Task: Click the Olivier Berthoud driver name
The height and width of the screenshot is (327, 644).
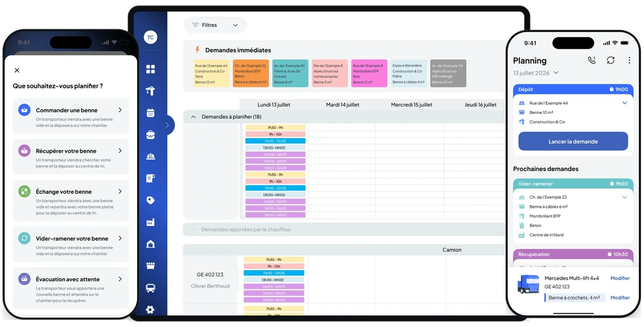Action: click(210, 286)
